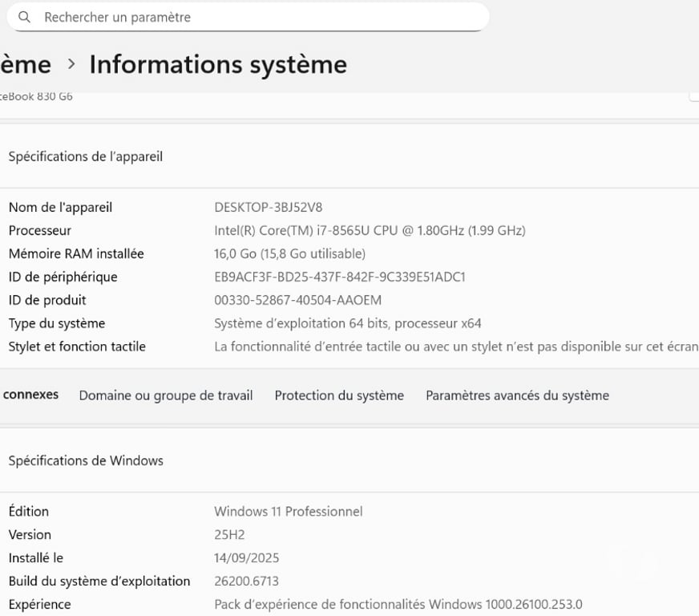Go back to Système via the breadcrumb
699x616 pixels.
[24, 64]
